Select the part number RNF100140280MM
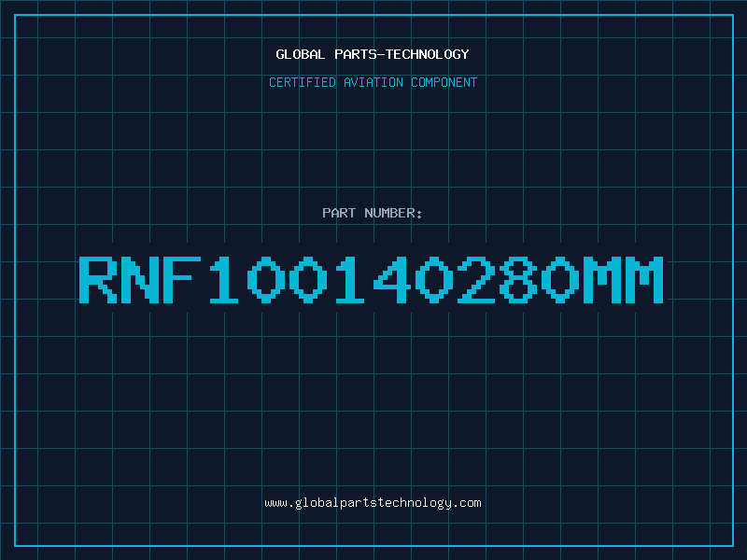The image size is (747, 560). coord(371,280)
